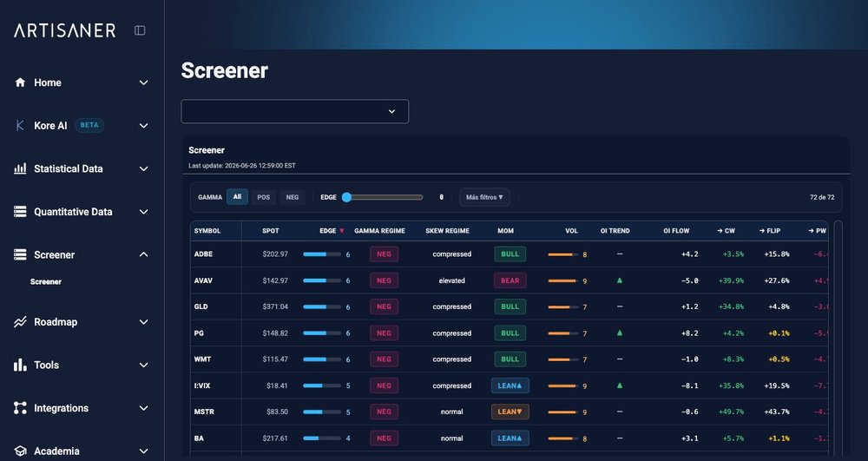Click the Quantitative Data stack icon
This screenshot has height=461, width=868.
click(x=20, y=212)
